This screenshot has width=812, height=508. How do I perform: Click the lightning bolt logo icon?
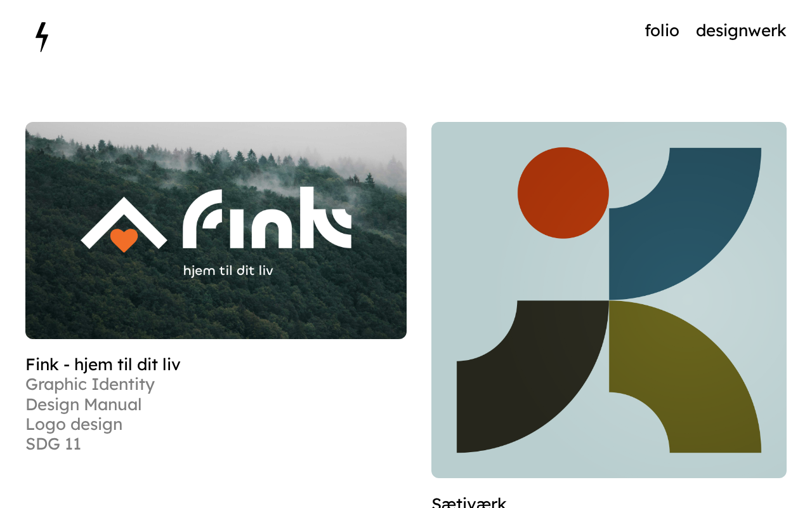[x=42, y=37]
